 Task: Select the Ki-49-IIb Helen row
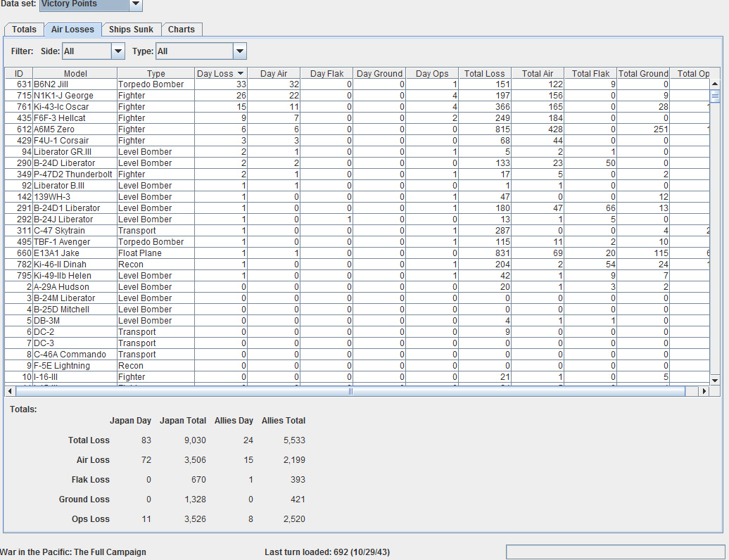click(357, 276)
